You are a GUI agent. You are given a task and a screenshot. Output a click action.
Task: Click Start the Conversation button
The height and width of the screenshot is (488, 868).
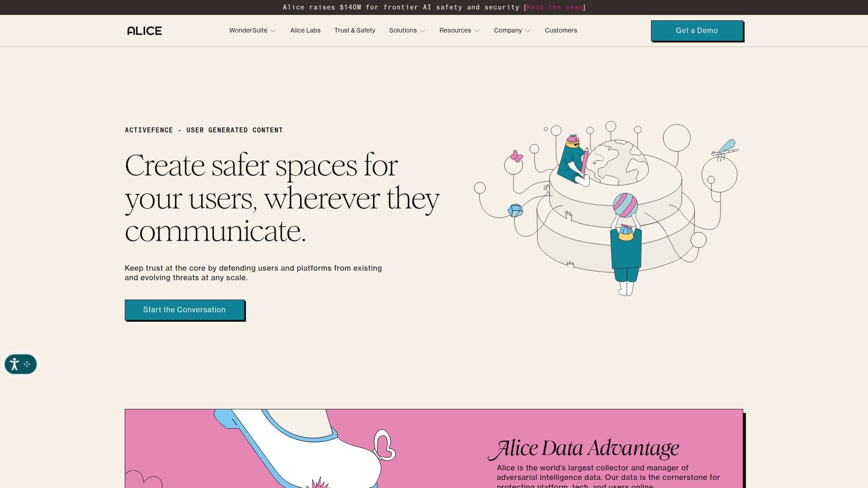point(184,310)
